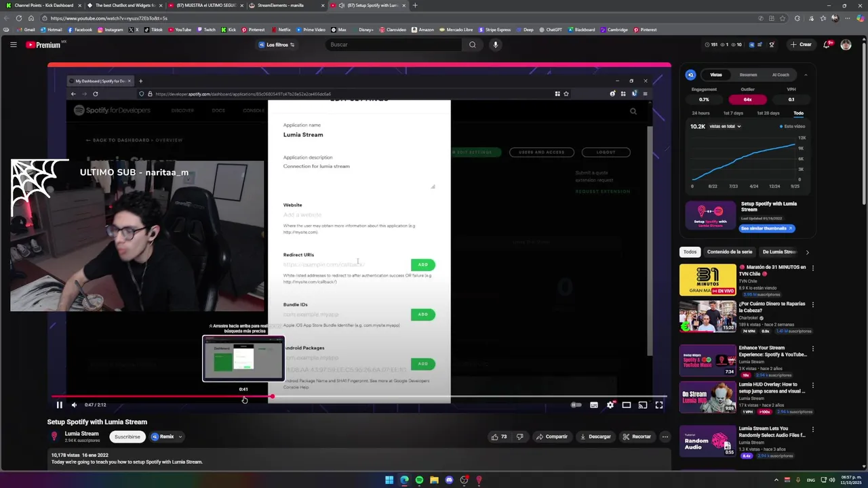Select the Todo range tab

click(798, 113)
